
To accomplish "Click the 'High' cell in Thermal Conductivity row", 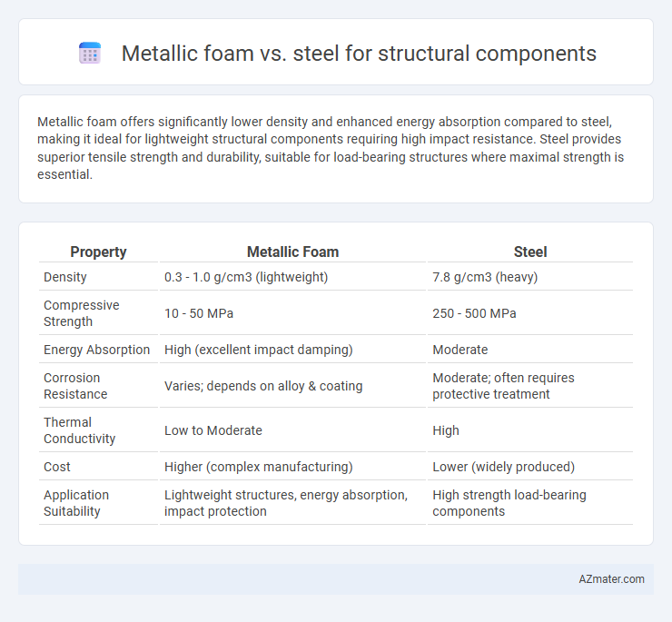I will (446, 430).
